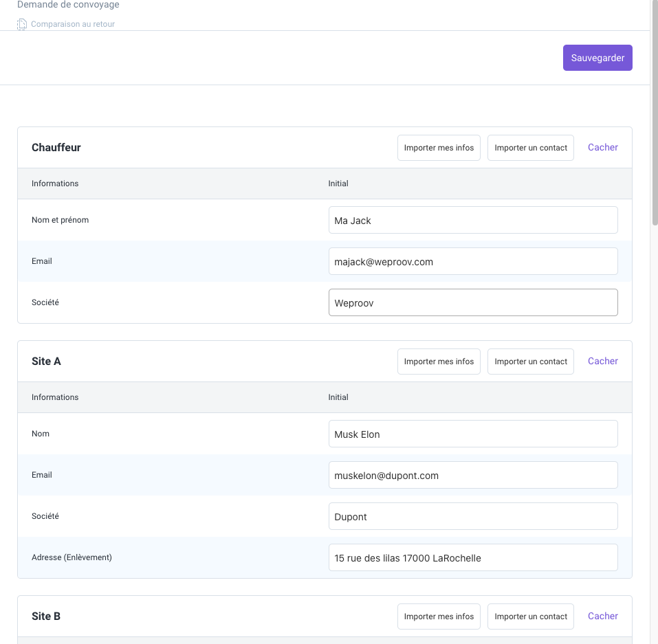Import my infos into Chauffeur section
The image size is (658, 644).
(439, 148)
